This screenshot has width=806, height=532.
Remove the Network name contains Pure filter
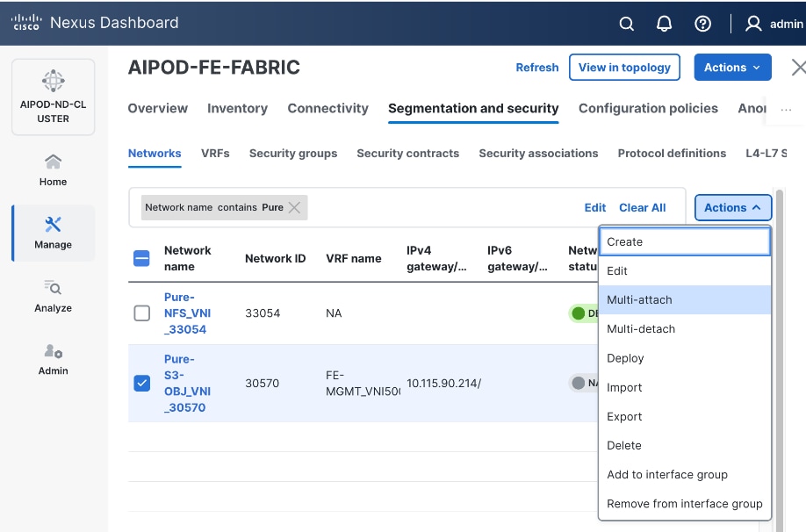point(295,208)
